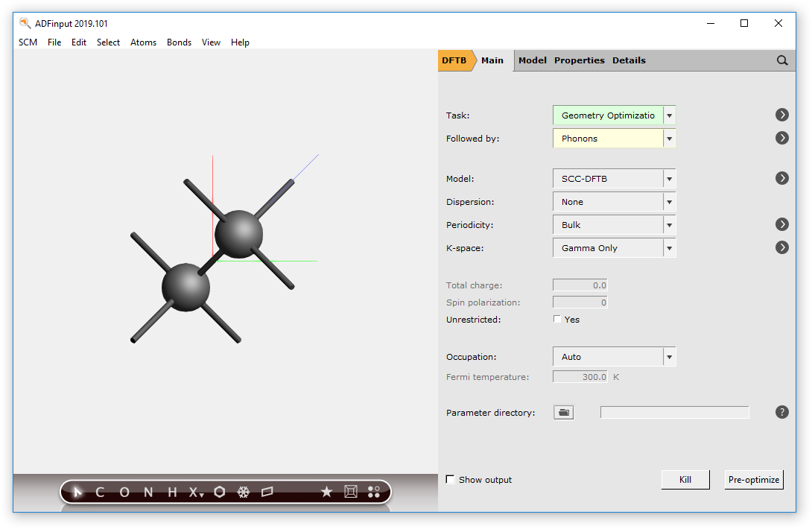
Task: Open the SCM menu
Action: [28, 42]
